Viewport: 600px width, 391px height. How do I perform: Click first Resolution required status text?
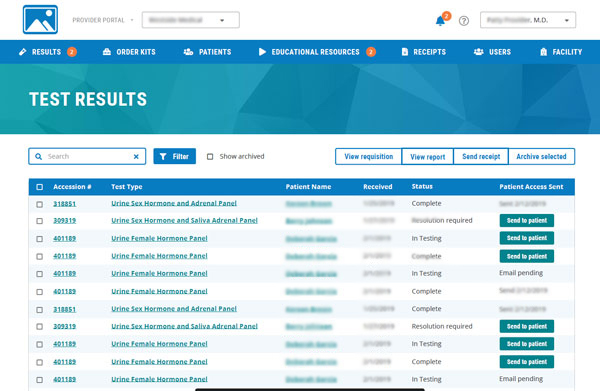coord(442,220)
